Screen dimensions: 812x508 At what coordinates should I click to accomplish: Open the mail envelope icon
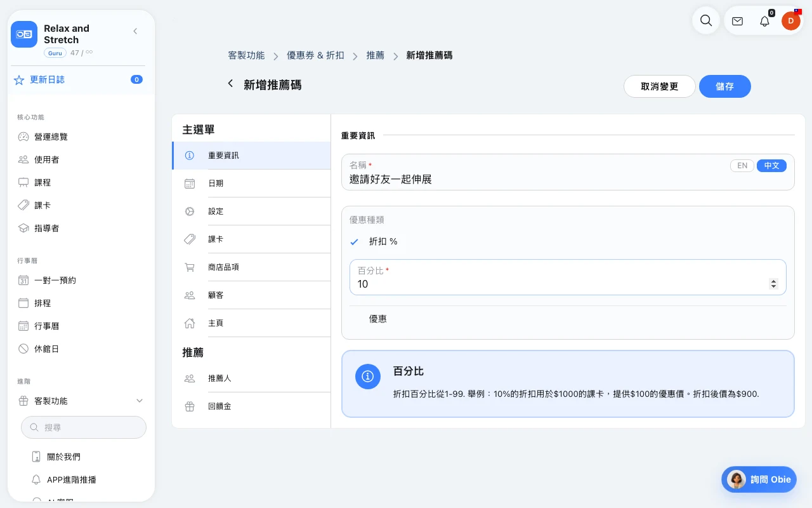click(x=737, y=21)
